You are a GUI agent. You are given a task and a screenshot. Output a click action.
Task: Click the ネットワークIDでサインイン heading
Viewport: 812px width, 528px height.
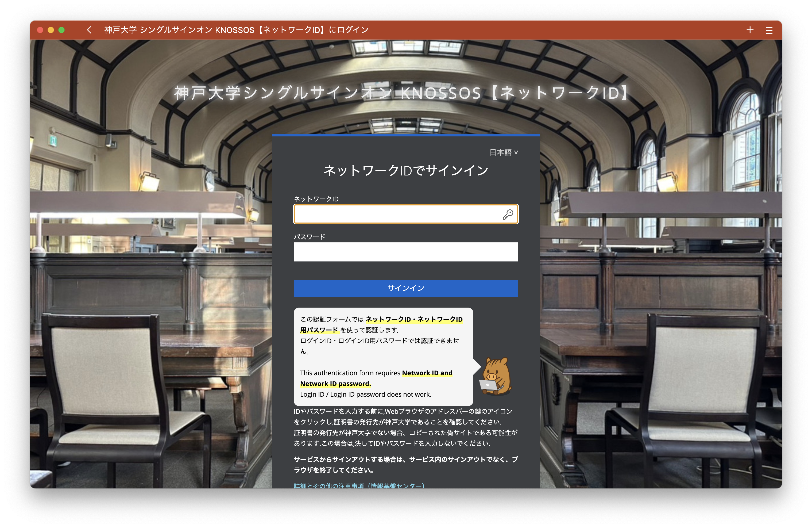tap(406, 170)
